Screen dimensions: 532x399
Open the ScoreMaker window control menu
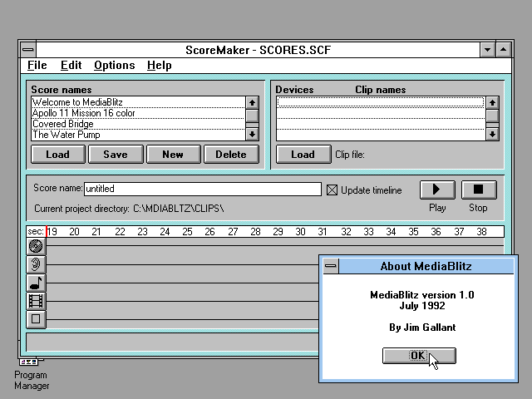[x=28, y=50]
